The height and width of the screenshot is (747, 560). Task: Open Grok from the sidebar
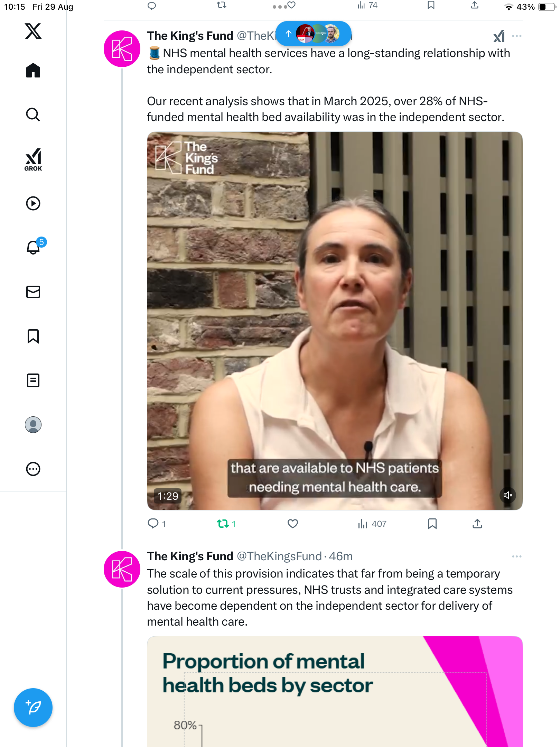[x=33, y=160]
